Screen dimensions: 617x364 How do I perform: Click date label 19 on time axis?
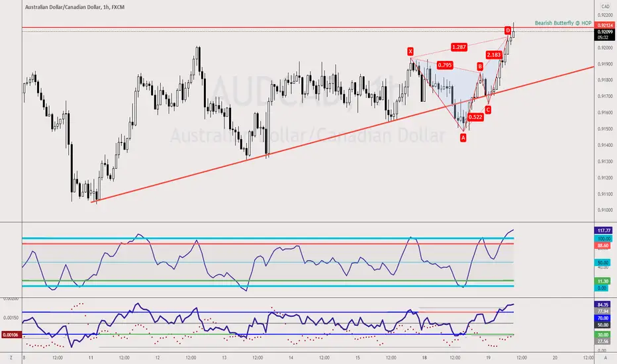(x=488, y=357)
